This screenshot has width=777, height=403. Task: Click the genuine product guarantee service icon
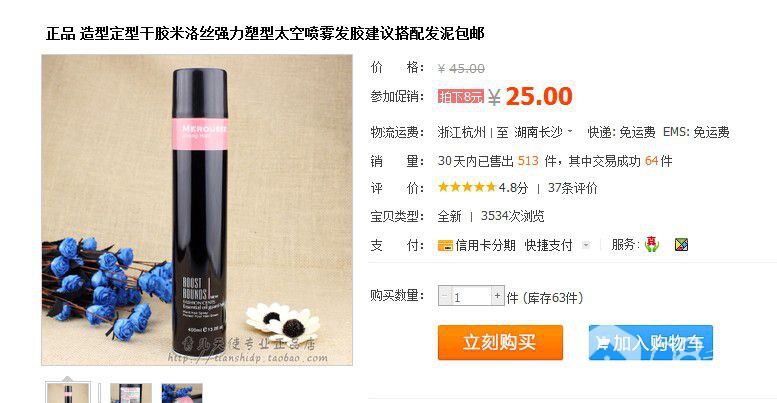click(652, 244)
